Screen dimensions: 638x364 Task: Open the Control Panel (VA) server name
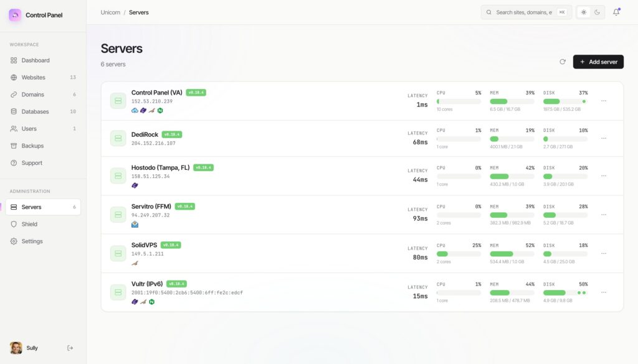tap(156, 93)
